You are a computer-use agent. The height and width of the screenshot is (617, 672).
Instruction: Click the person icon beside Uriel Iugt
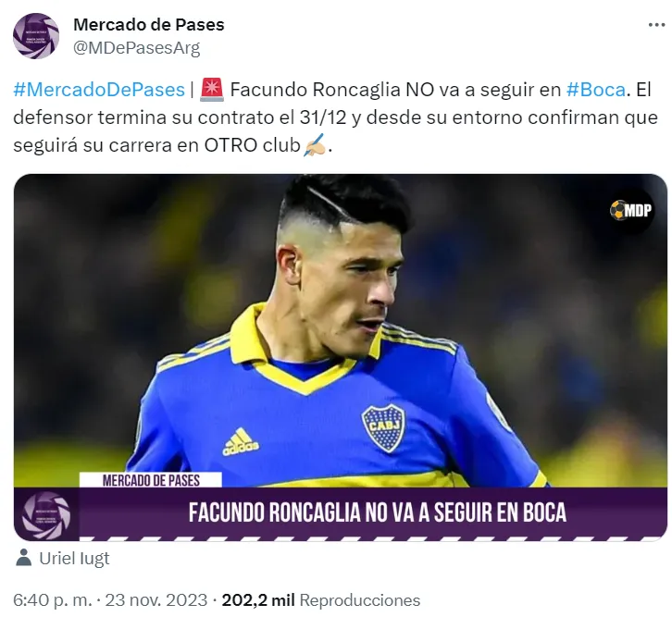(x=23, y=558)
